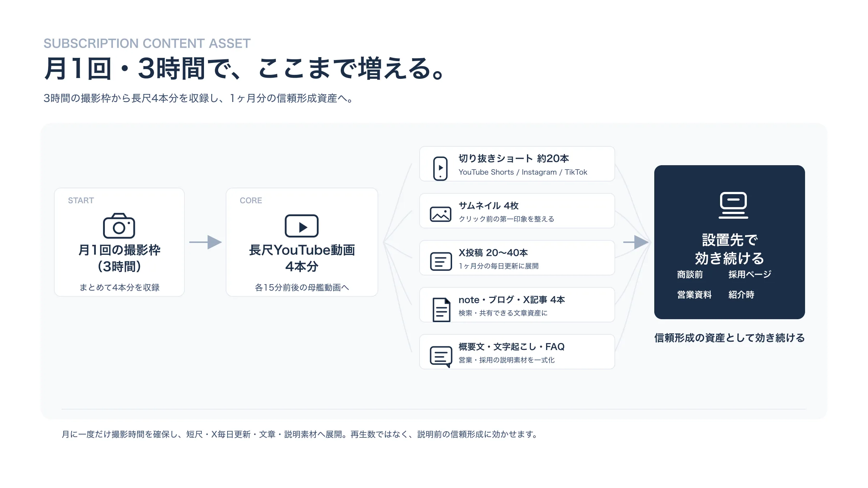Click 営業・採用の説明素材を一式化 text
The width and height of the screenshot is (868, 488).
pos(507,360)
